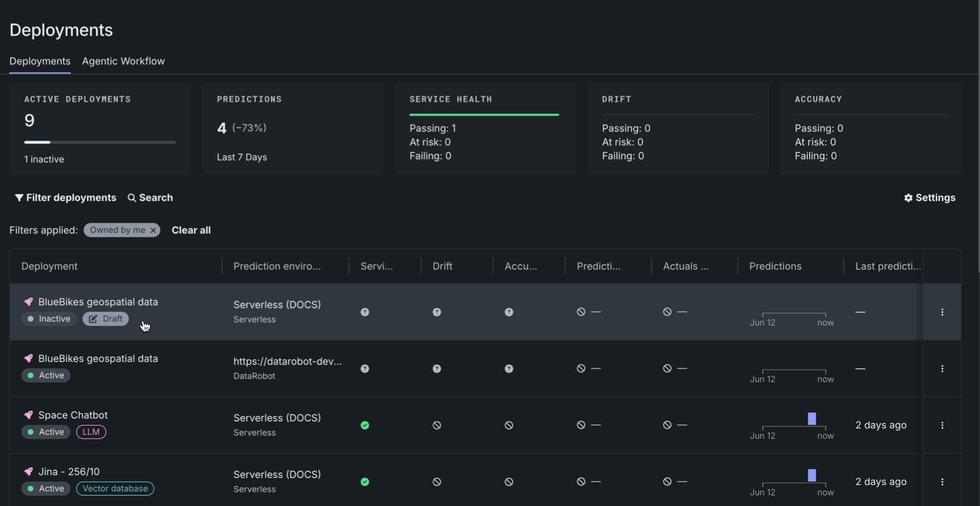Click the Settings gear icon
The image size is (980, 506).
(x=908, y=198)
